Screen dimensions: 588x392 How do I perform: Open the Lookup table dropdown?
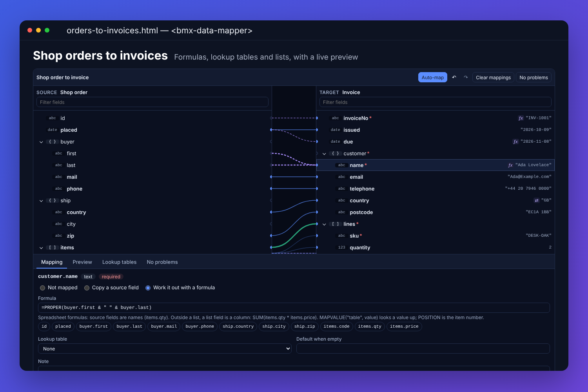165,348
